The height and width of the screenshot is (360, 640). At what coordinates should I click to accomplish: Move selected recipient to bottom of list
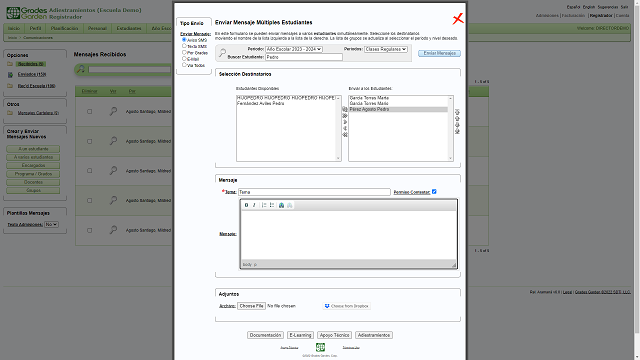point(457,131)
